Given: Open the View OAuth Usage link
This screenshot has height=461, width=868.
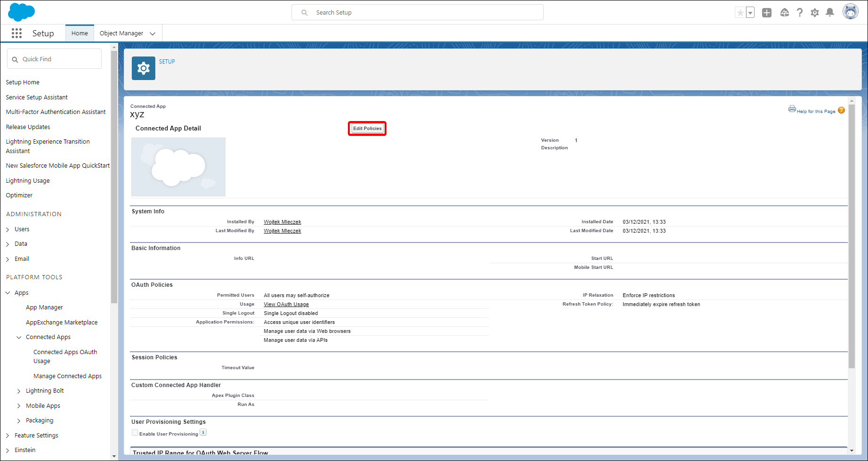Looking at the screenshot, I should [286, 304].
